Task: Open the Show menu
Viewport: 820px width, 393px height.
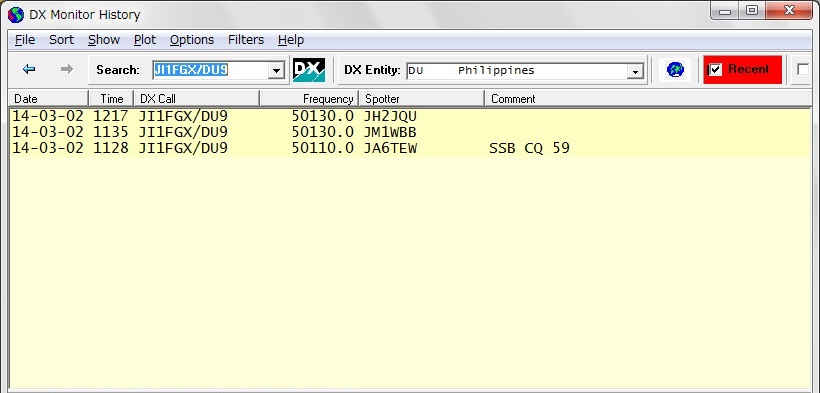Action: coord(104,40)
